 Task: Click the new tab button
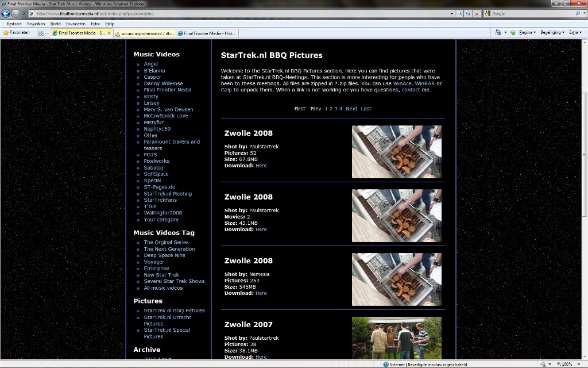(243, 33)
